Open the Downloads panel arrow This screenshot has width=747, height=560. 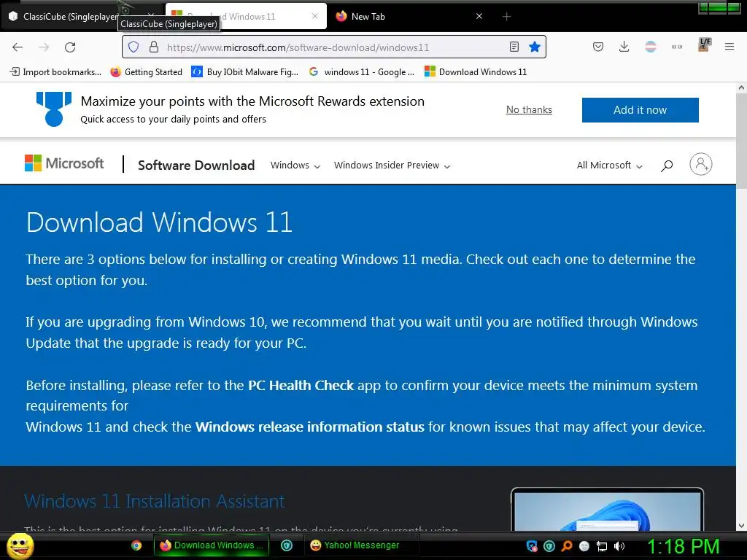[624, 47]
